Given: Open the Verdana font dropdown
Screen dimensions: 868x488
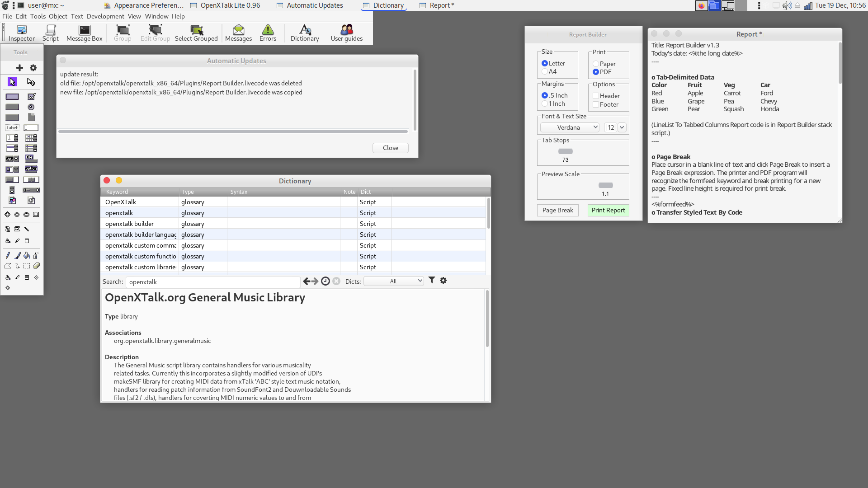Looking at the screenshot, I should (x=570, y=127).
